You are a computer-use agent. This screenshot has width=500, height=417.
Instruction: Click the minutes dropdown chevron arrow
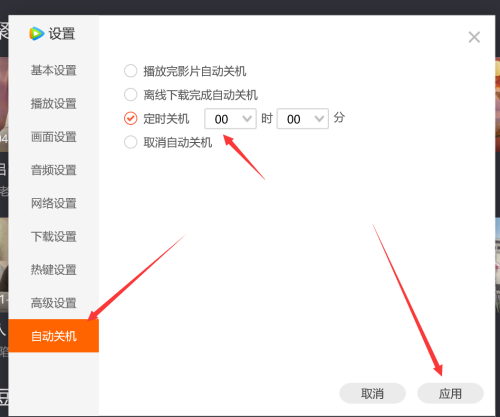[319, 119]
